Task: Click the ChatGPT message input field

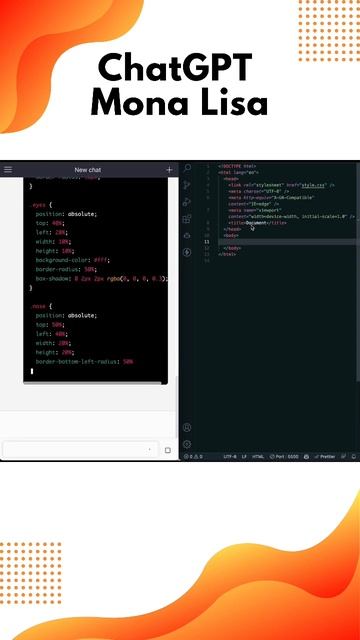Action: 80,450
